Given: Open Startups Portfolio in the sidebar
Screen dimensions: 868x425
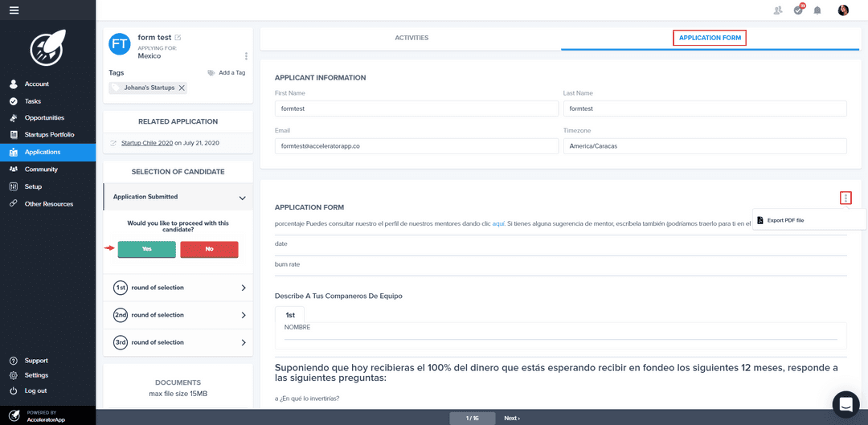Looking at the screenshot, I should (49, 134).
